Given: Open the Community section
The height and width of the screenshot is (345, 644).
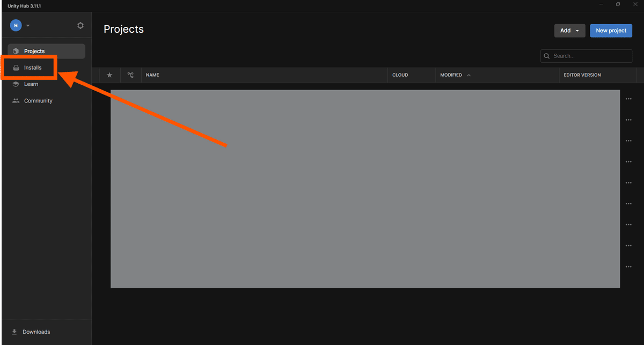Looking at the screenshot, I should pyautogui.click(x=38, y=100).
